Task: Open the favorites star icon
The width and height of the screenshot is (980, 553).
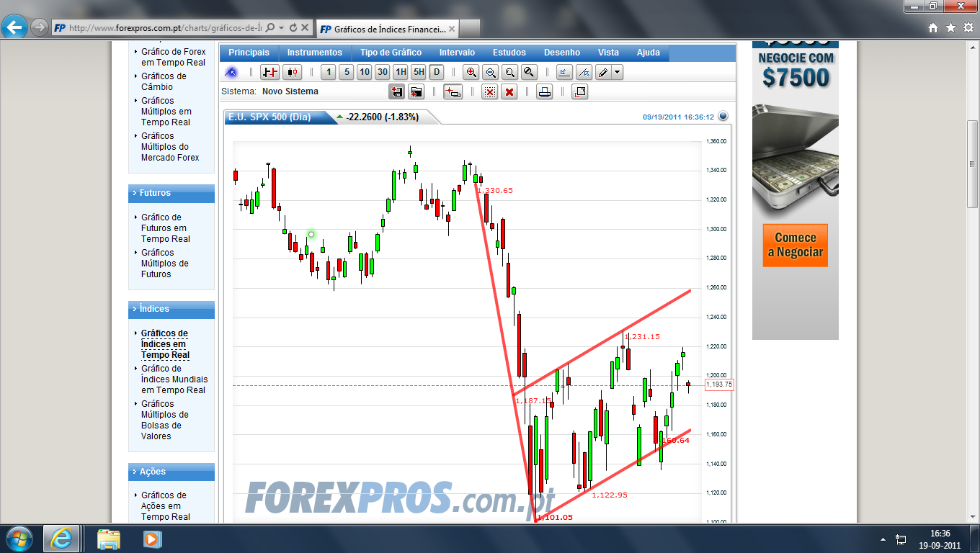Action: click(950, 28)
